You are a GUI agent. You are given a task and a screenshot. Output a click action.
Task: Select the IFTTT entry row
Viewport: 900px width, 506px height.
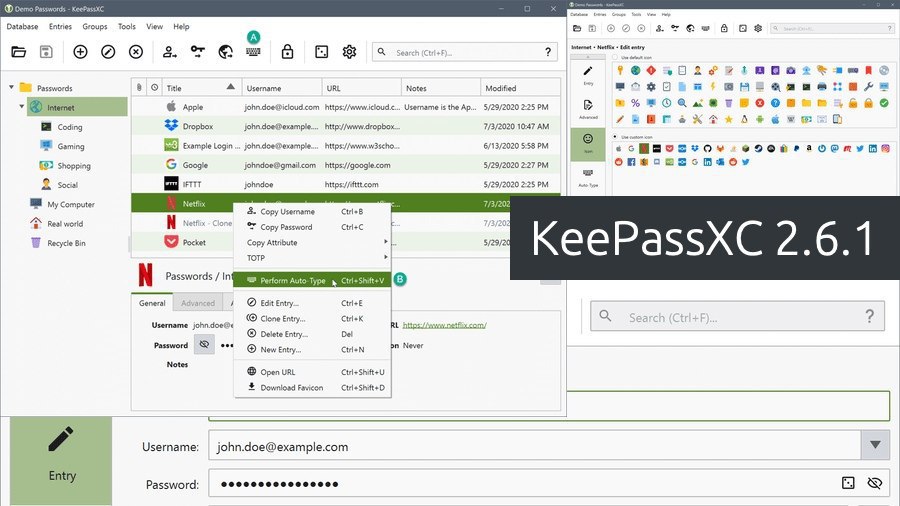pyautogui.click(x=346, y=184)
